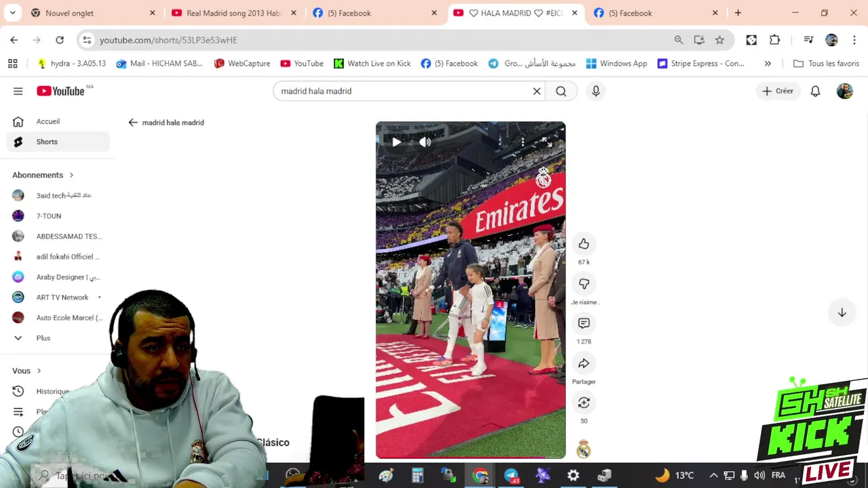868x488 pixels.
Task: Show hidden tray icons chevron
Action: click(713, 475)
